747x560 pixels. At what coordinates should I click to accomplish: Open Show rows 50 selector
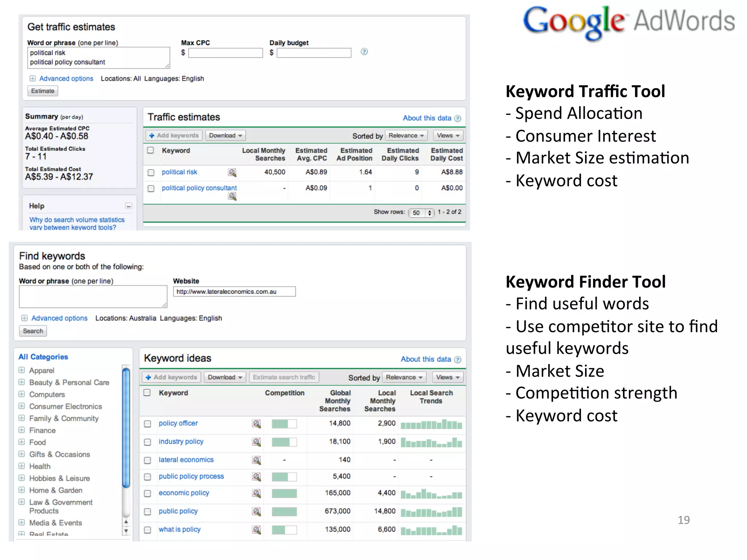(421, 213)
